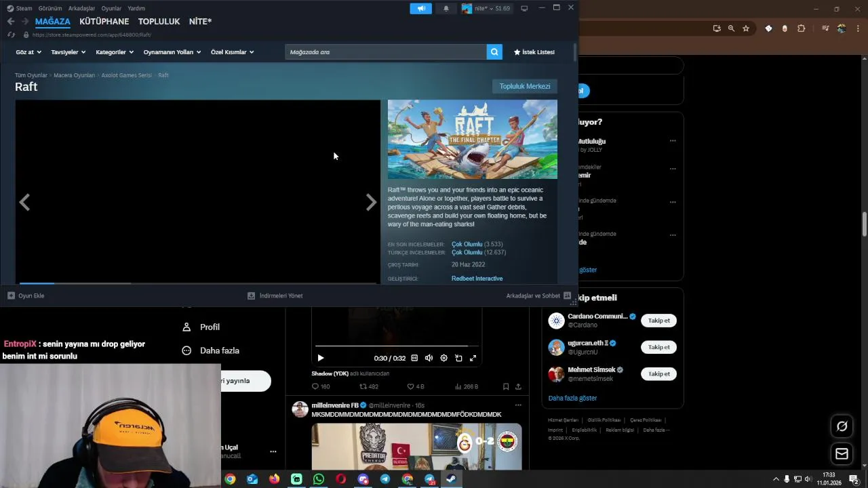This screenshot has width=868, height=488.
Task: Follow ugurcan.eth with Takip et
Action: 658,347
